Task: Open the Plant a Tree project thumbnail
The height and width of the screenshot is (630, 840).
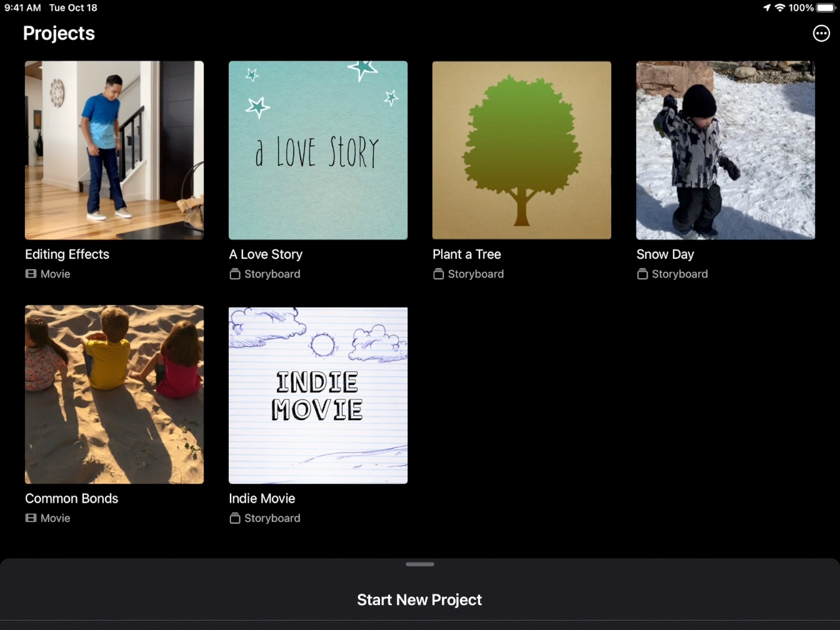Action: pyautogui.click(x=522, y=150)
